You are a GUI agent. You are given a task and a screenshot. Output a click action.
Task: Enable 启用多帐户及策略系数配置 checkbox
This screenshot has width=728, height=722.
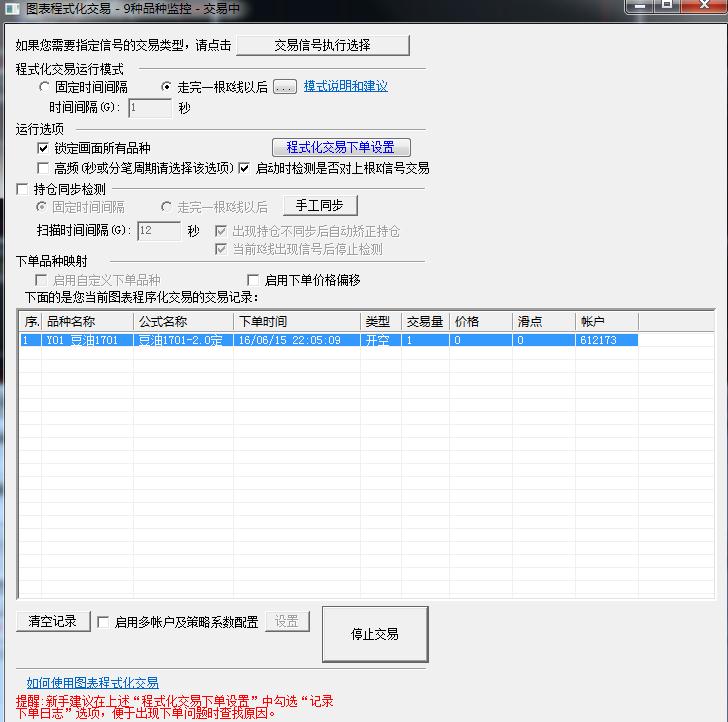[103, 622]
